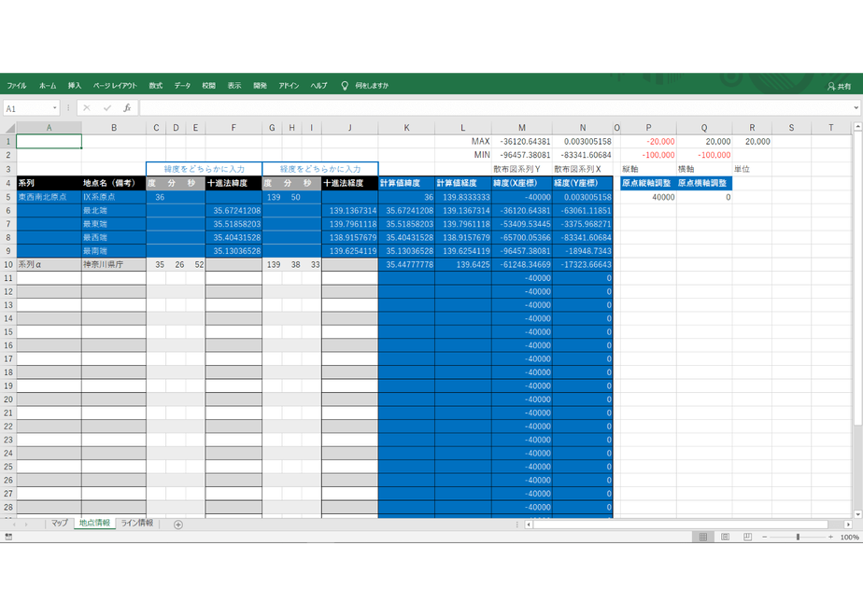
Task: Open the ファイル menu tab
Action: [x=17, y=86]
